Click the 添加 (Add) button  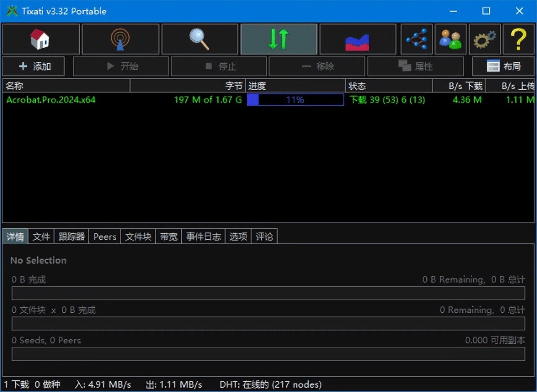tap(34, 66)
